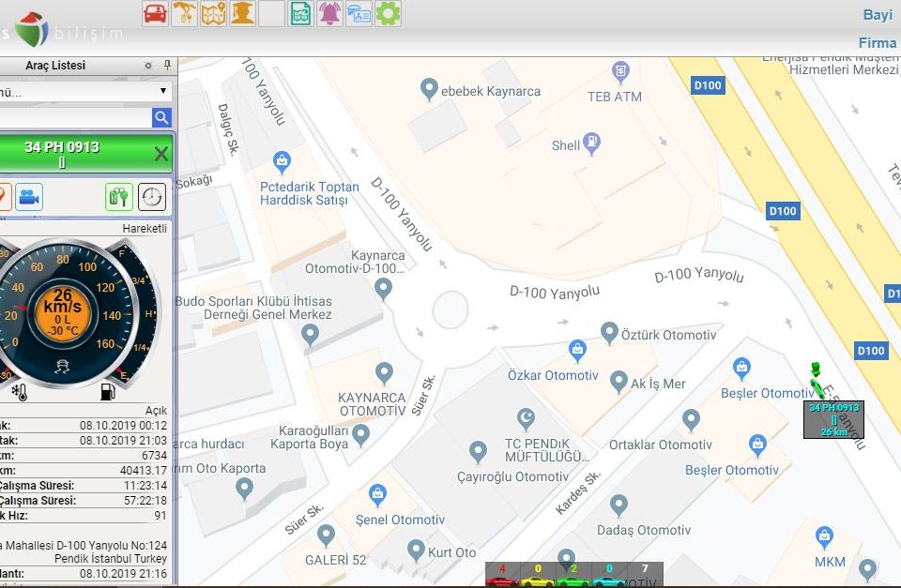Close the 34 PH 0913 vehicle card
This screenshot has height=588, width=901.
161,153
